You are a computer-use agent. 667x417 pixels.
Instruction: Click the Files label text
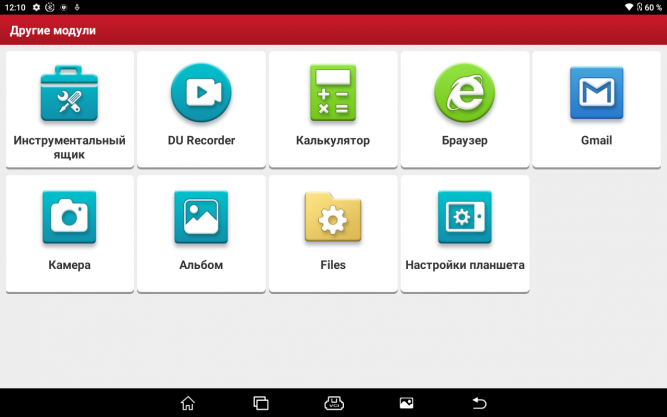click(333, 265)
